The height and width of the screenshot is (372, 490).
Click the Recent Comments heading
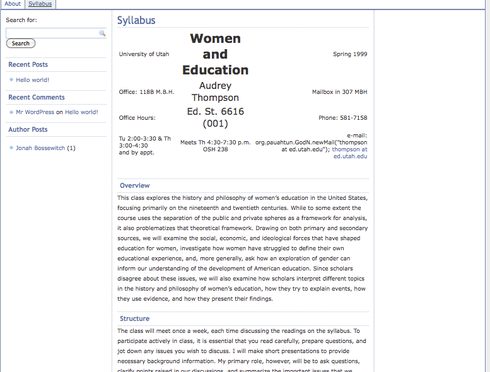(36, 97)
